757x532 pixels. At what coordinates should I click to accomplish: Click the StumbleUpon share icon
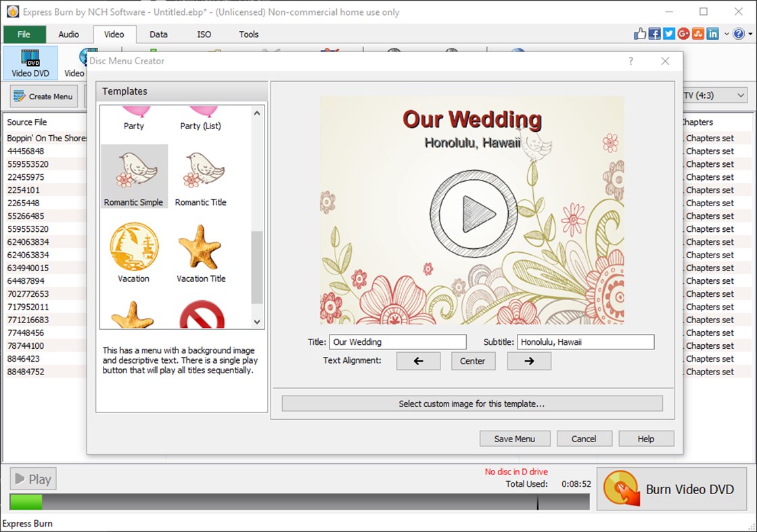697,33
